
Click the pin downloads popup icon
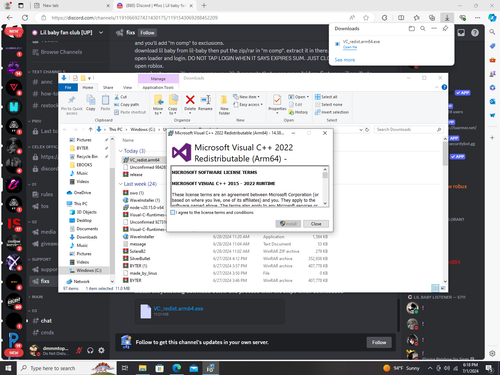coord(445,29)
